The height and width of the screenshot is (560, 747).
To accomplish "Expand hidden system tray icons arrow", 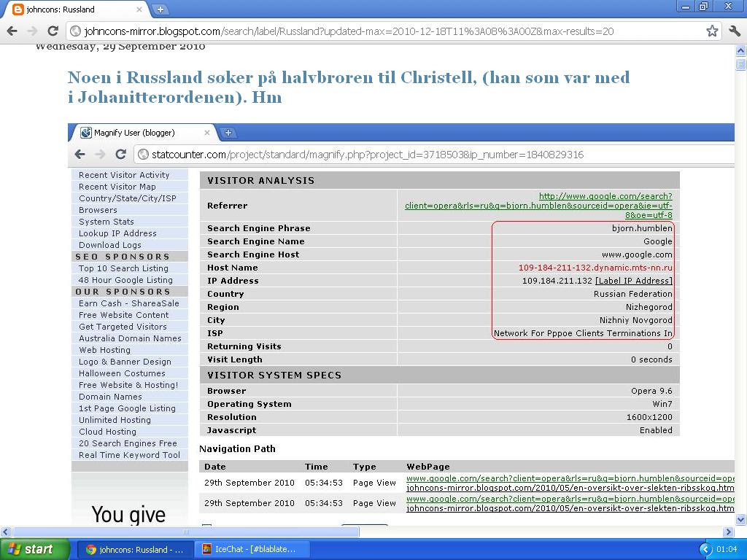I will 705,550.
